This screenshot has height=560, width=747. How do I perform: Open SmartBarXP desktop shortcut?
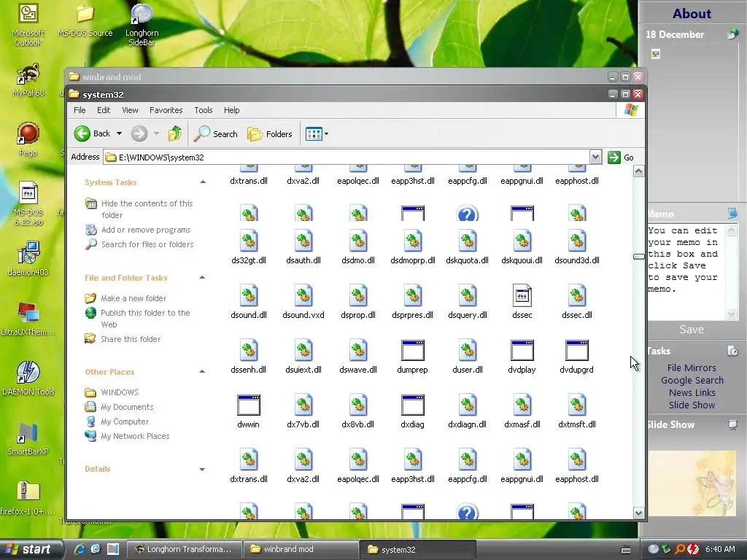[28, 439]
